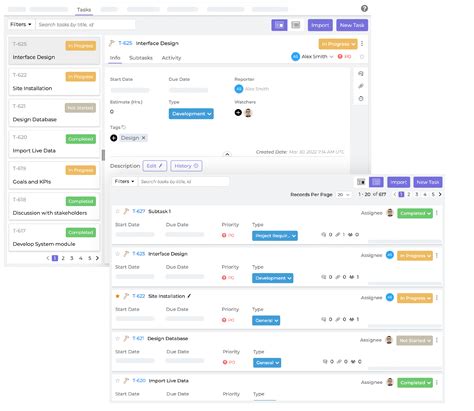Open In Progress status dropdown in detail header
Image resolution: width=474 pixels, height=411 pixels.
coord(338,44)
